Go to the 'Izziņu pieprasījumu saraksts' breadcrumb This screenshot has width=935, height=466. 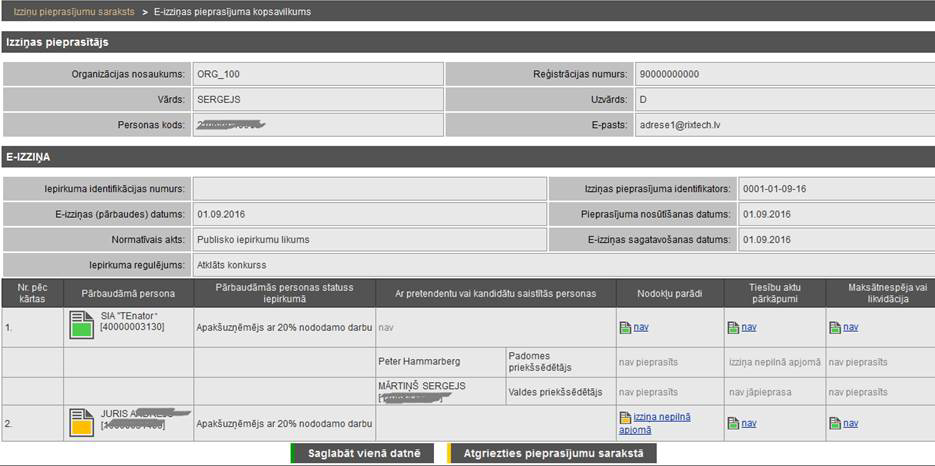(x=73, y=11)
